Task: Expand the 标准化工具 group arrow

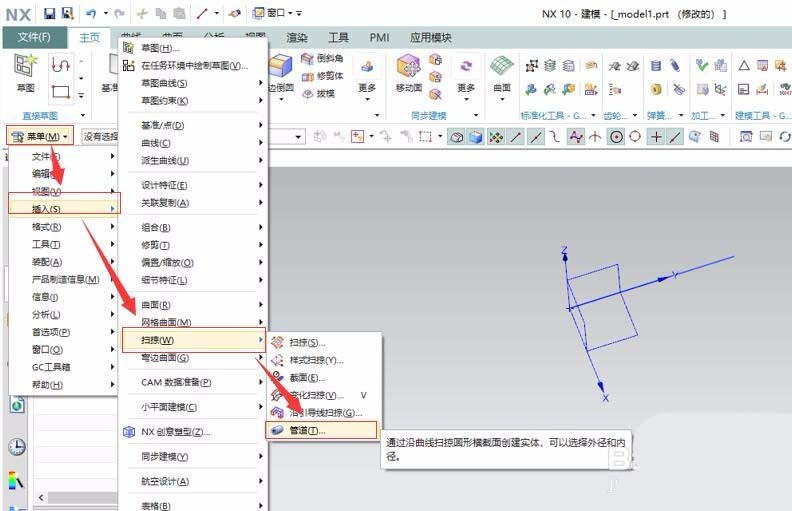Action: point(593,116)
